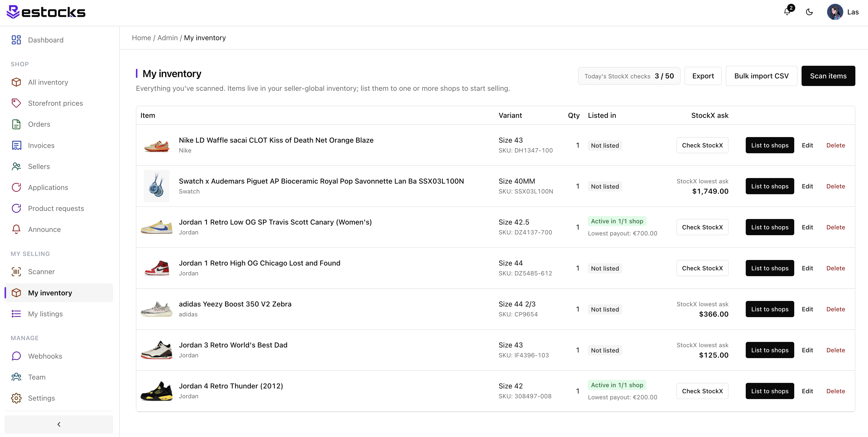The width and height of the screenshot is (868, 437).
Task: List Swatch Royal Pop to shops
Action: 770,186
